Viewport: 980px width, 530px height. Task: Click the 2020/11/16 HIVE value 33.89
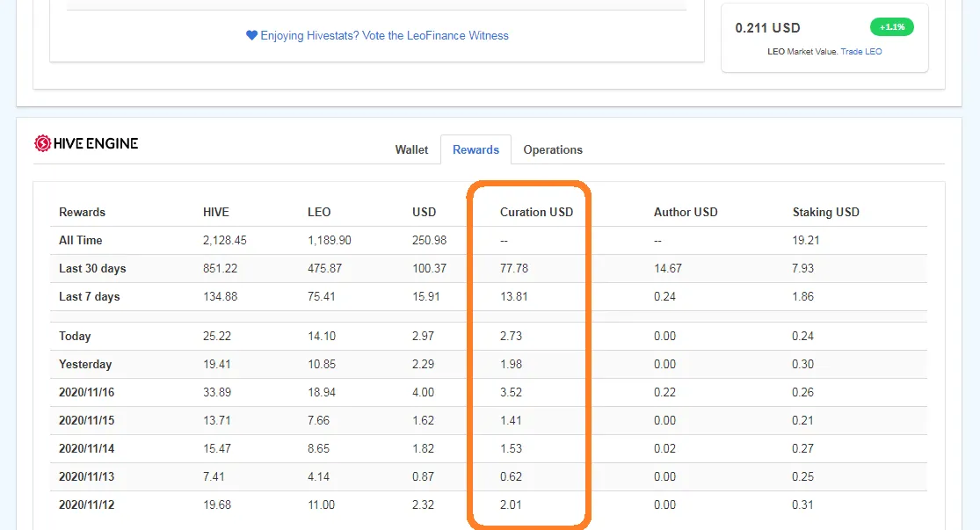pos(217,393)
